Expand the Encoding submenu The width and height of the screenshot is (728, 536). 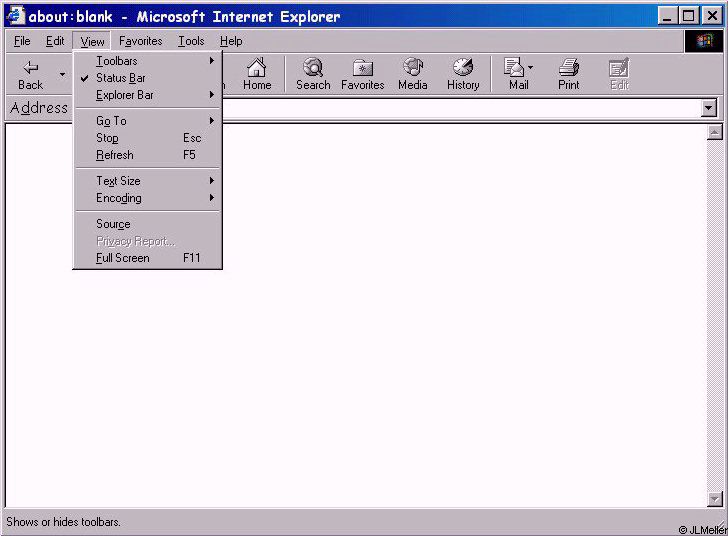(148, 198)
